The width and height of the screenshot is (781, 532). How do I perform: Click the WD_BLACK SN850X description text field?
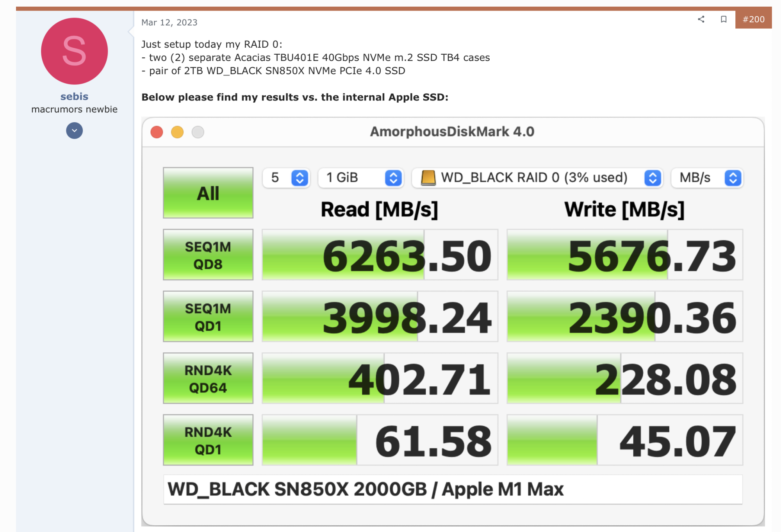pos(453,489)
